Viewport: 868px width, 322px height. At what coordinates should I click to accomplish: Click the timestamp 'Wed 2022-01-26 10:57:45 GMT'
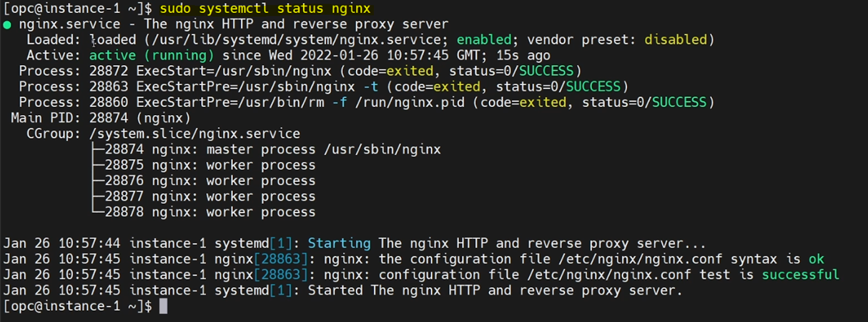(374, 55)
